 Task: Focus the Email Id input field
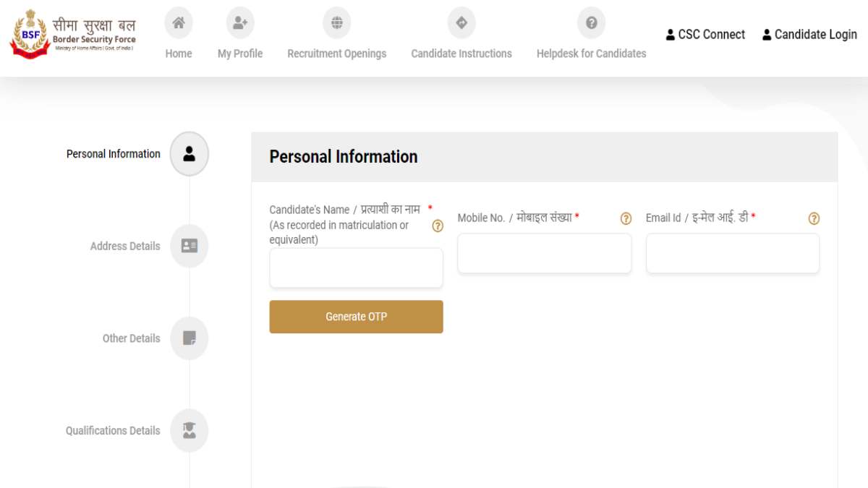[x=732, y=254]
